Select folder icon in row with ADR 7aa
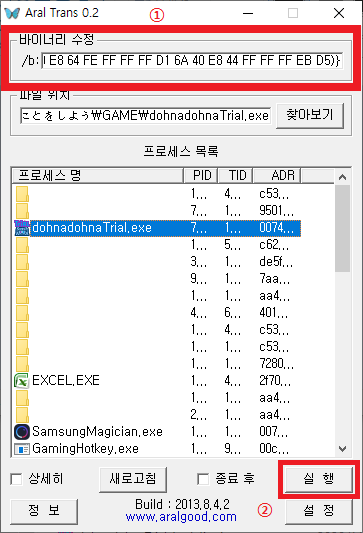 click(x=22, y=279)
